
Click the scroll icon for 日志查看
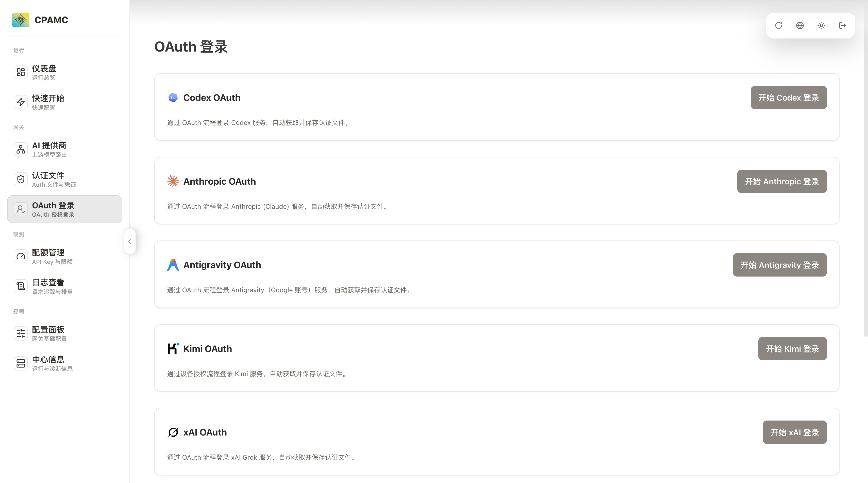click(x=21, y=286)
